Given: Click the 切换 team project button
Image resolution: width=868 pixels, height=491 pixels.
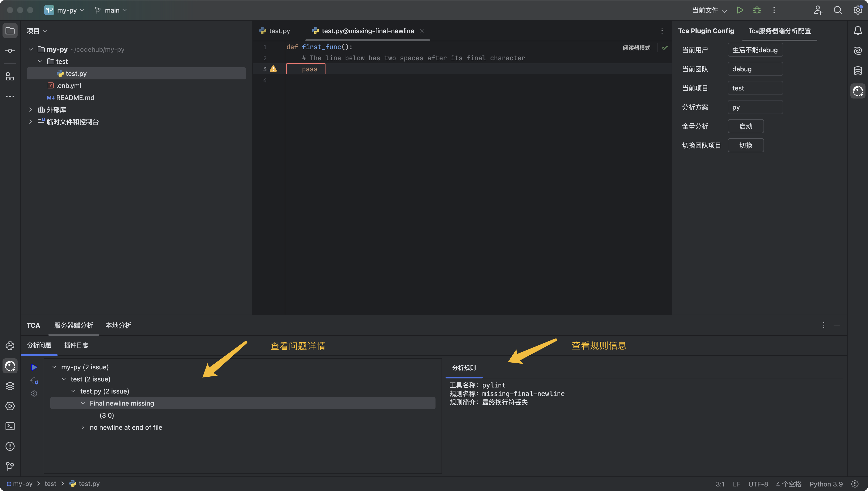Looking at the screenshot, I should click(x=746, y=145).
